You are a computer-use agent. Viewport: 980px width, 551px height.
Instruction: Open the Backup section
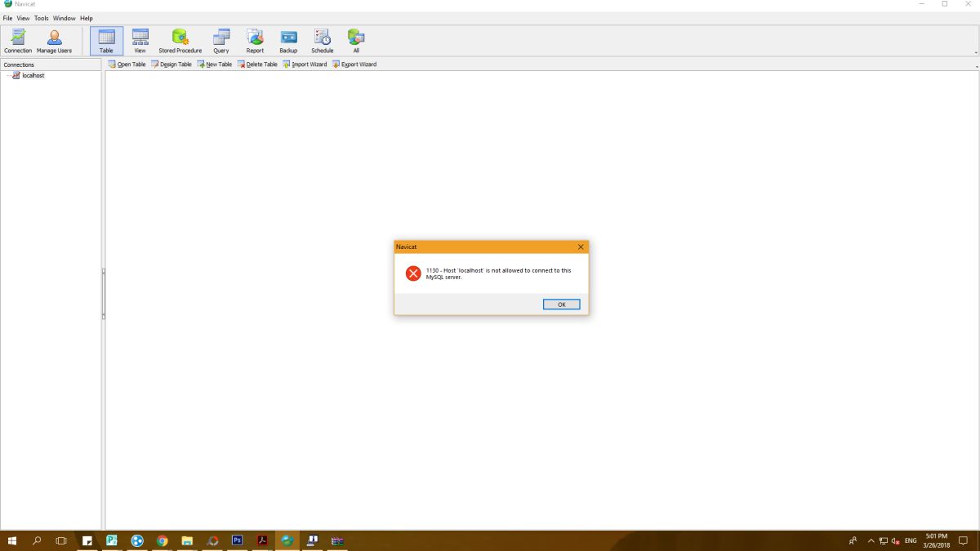click(x=288, y=41)
